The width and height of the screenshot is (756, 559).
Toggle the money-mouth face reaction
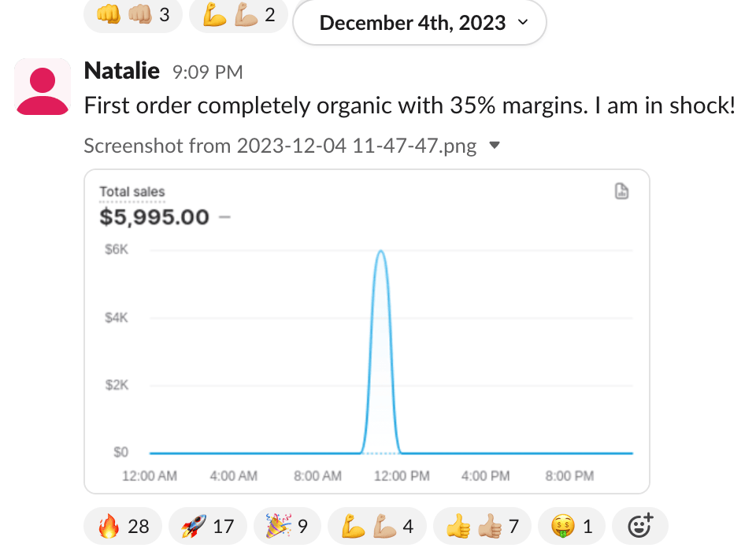click(x=571, y=526)
